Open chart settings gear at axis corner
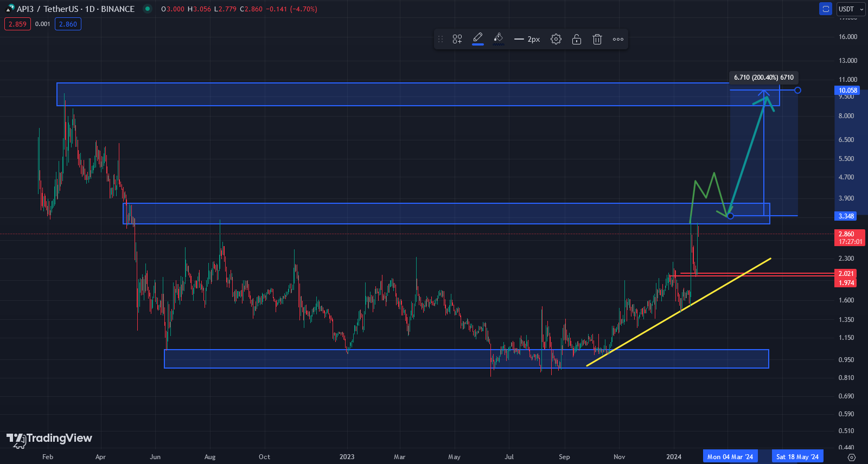The width and height of the screenshot is (868, 464). pos(852,457)
